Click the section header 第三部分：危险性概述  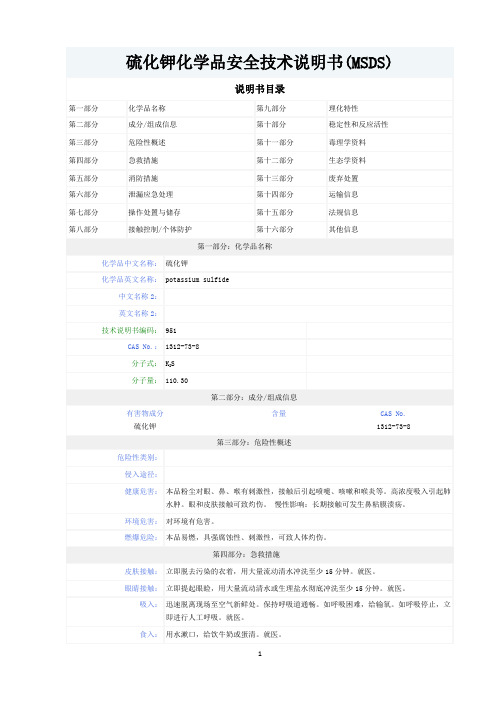click(254, 442)
